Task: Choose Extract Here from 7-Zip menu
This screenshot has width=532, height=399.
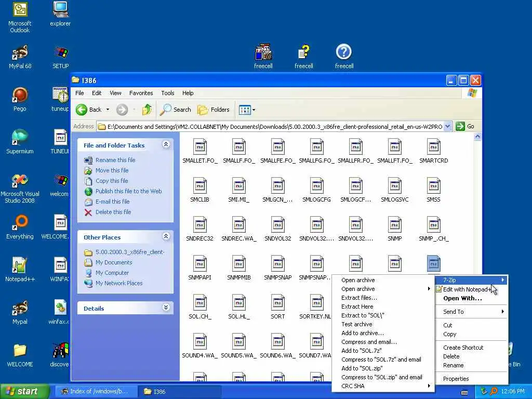Action: point(383,307)
